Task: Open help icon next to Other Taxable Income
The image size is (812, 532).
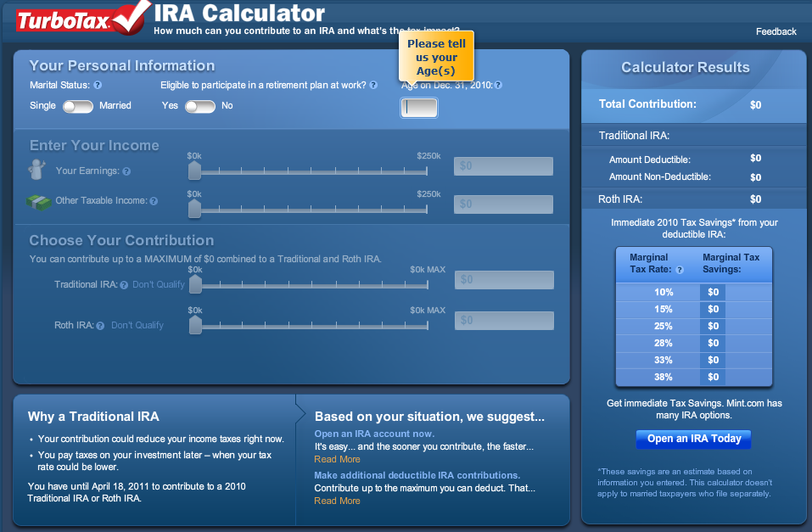Action: click(x=154, y=201)
